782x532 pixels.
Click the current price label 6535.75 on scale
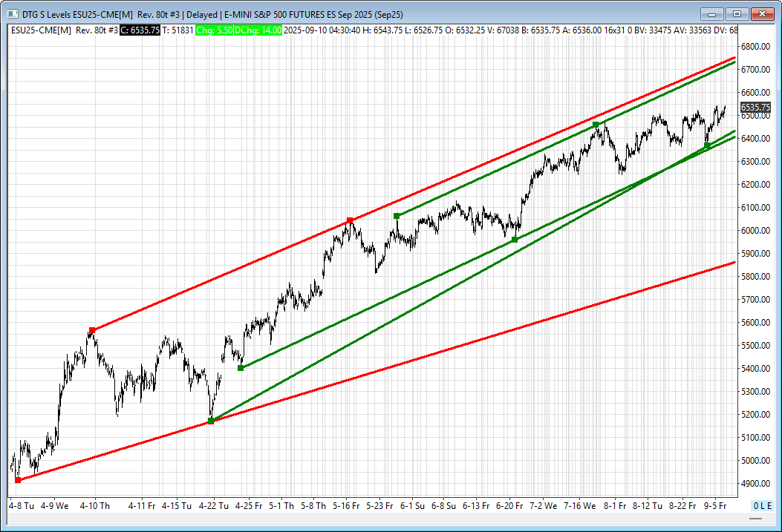(755, 108)
